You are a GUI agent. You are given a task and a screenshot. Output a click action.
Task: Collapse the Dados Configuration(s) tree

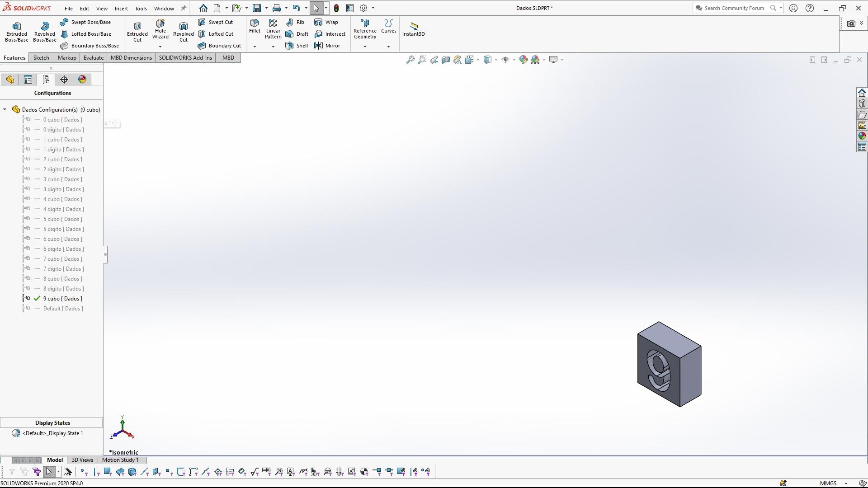click(5, 109)
